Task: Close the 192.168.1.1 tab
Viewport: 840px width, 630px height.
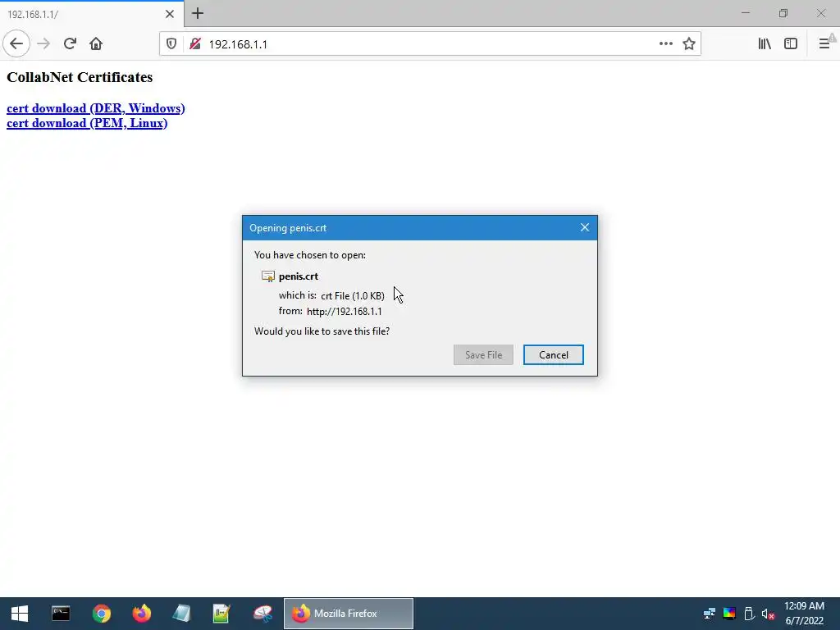Action: 169,14
